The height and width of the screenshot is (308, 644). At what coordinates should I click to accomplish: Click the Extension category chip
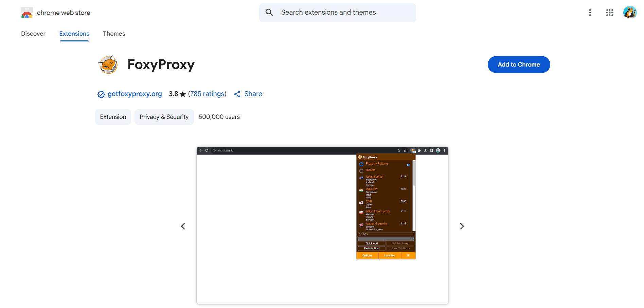[113, 117]
